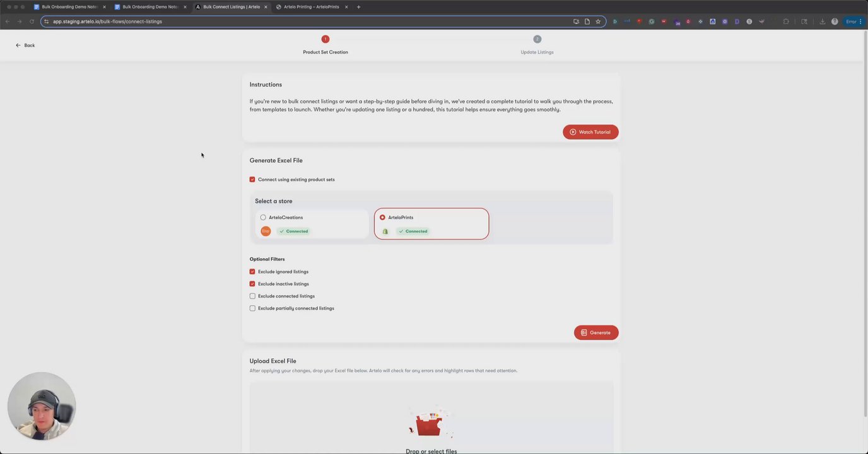Click the browser back arrow icon
Image resolution: width=868 pixels, height=454 pixels.
8,21
